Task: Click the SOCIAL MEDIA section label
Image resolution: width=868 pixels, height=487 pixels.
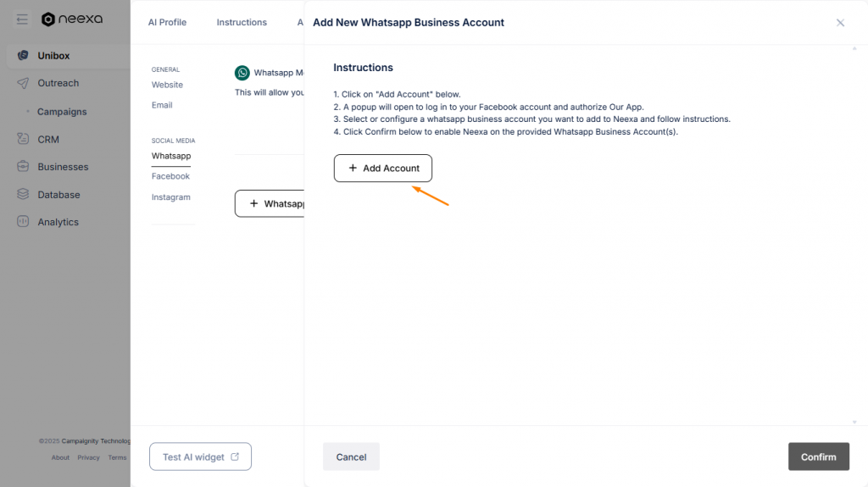Action: coord(173,141)
